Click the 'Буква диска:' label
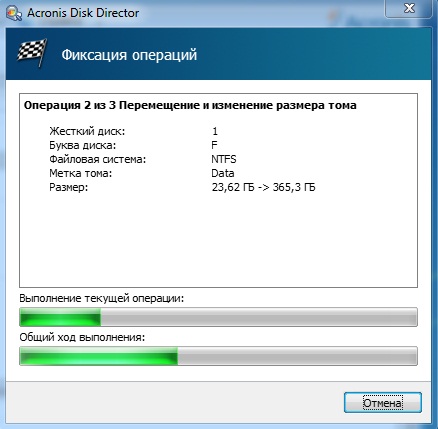The image size is (438, 429). click(82, 145)
